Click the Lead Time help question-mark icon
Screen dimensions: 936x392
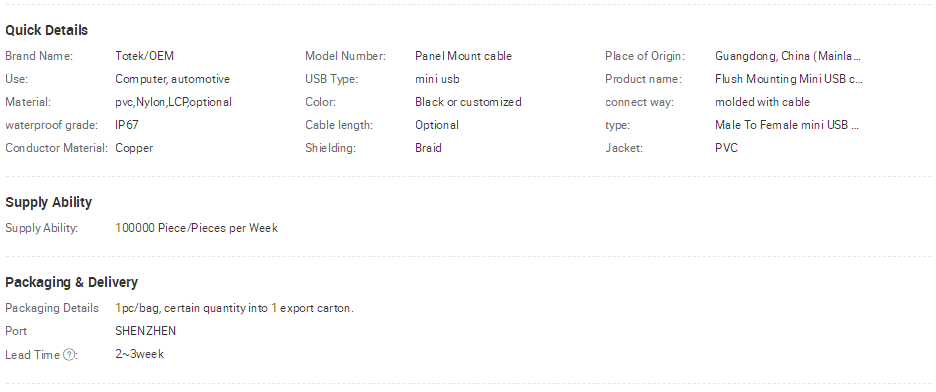[69, 355]
